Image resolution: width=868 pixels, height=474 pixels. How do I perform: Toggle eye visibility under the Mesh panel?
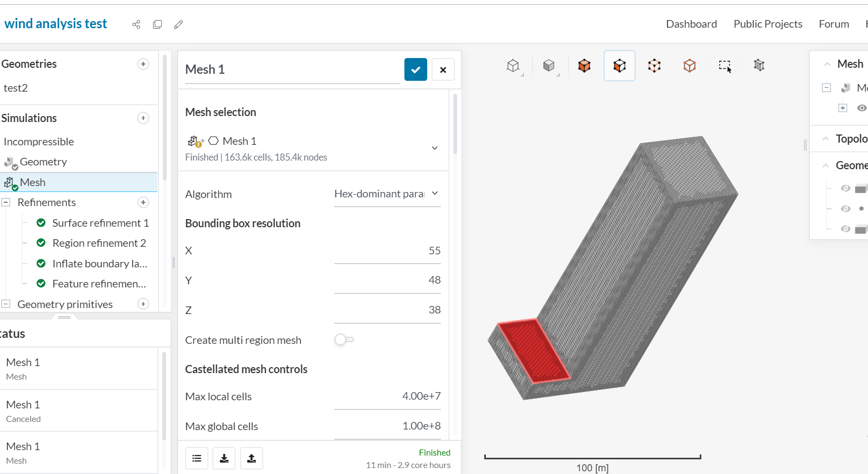(861, 108)
